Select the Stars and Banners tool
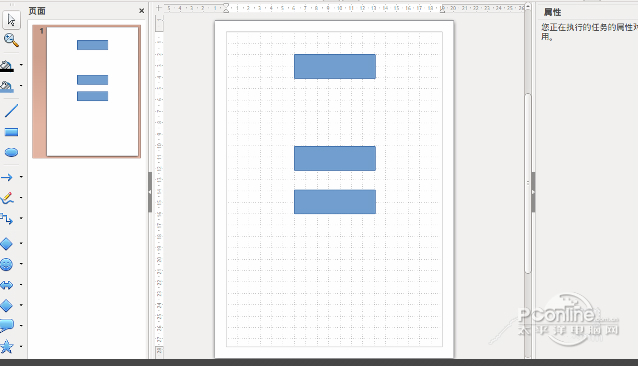Screen dimensions: 638x366 7,346
